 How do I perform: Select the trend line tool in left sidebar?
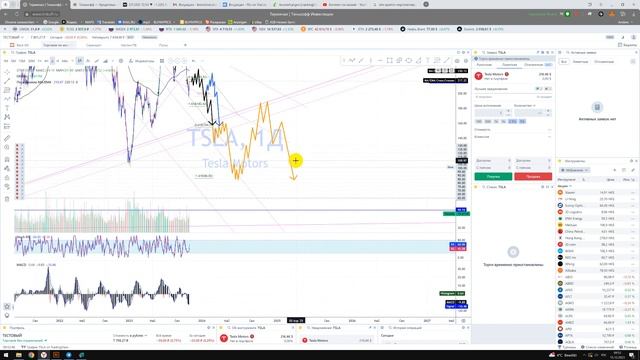click(x=7, y=81)
